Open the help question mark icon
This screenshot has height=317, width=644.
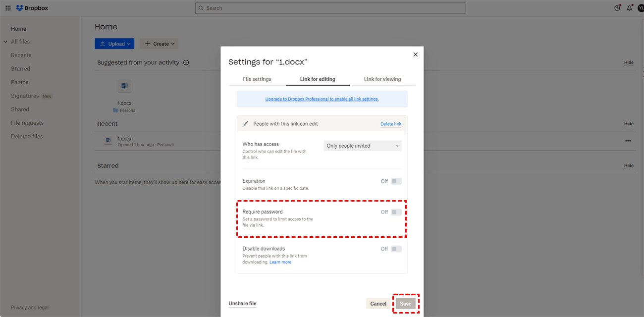[617, 8]
